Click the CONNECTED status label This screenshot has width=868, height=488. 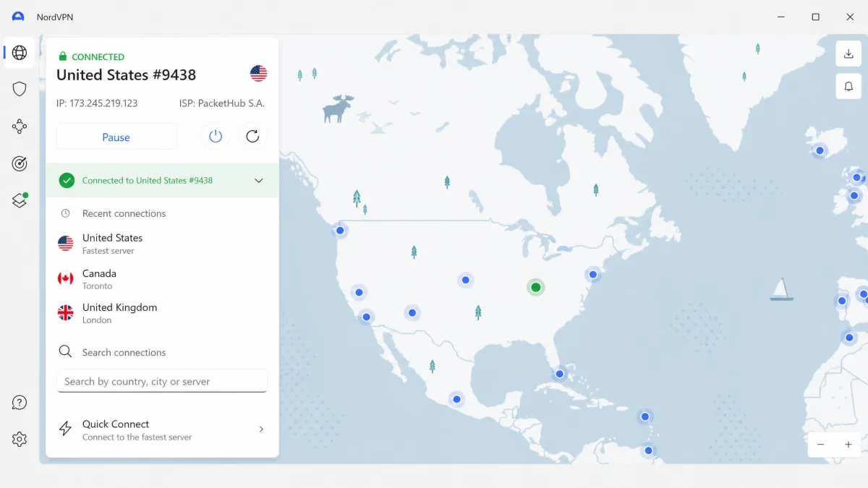pos(98,56)
